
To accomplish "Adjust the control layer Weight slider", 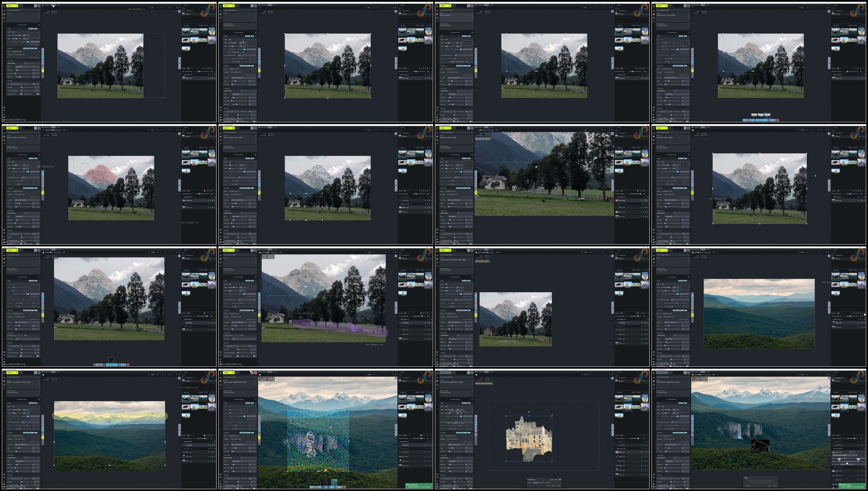I will 845,458.
